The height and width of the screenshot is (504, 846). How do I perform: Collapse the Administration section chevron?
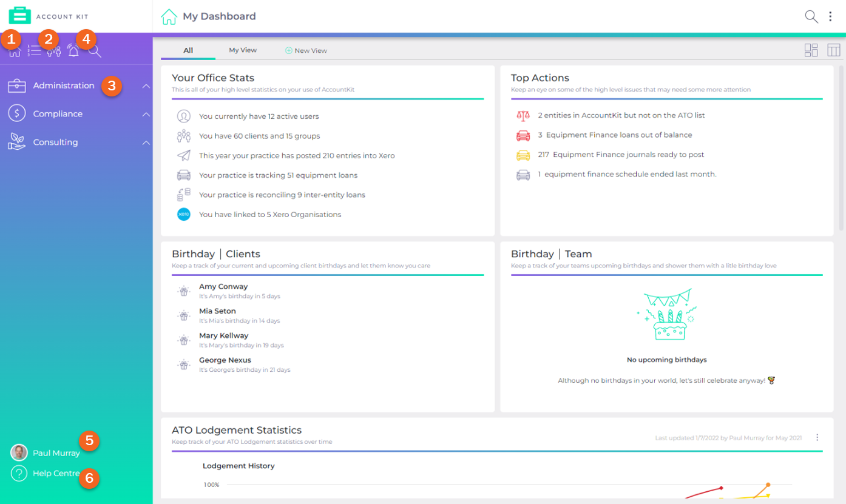click(x=146, y=86)
